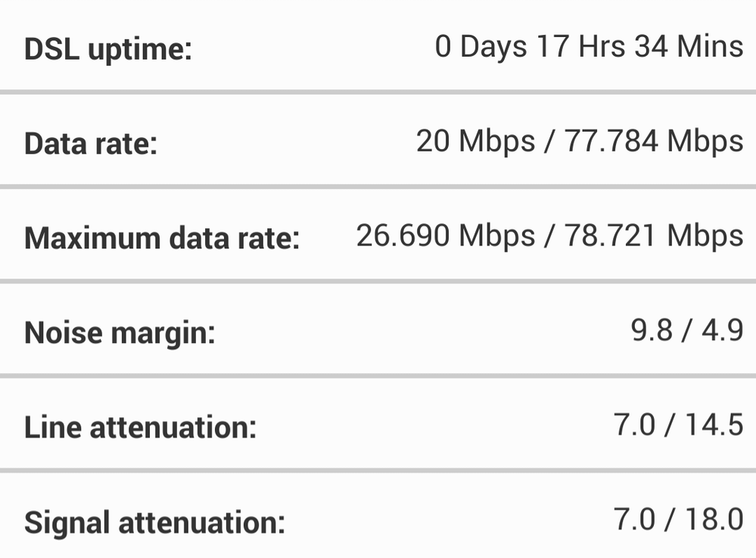This screenshot has height=558, width=756.
Task: Click the Signal attenuation label
Action: click(x=154, y=522)
